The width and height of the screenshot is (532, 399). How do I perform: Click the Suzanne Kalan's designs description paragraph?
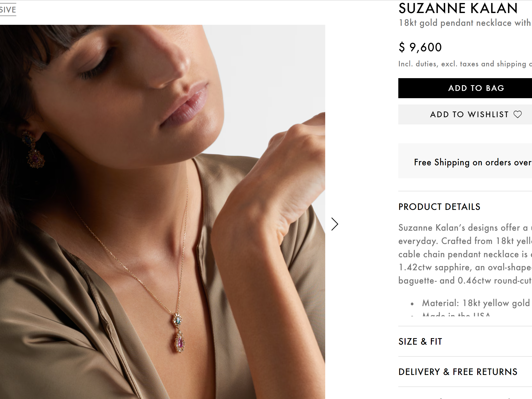pyautogui.click(x=464, y=254)
